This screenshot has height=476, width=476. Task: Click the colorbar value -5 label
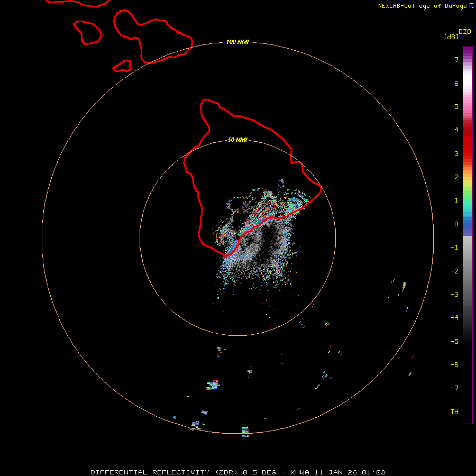[454, 342]
